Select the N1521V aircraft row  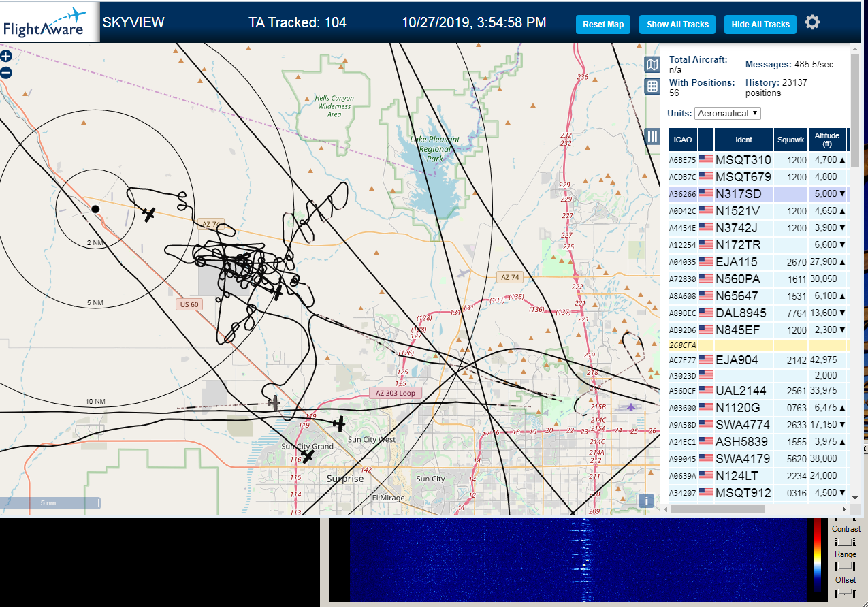point(758,211)
